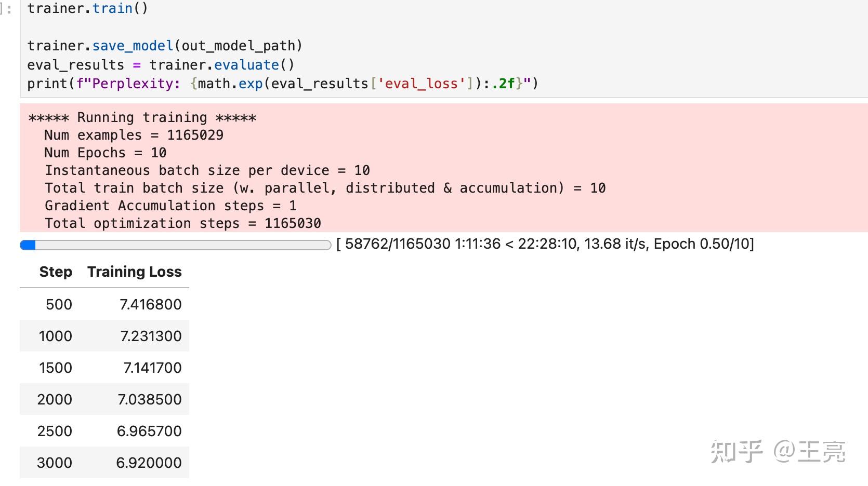This screenshot has height=486, width=868.
Task: Click the print Perplexity code line
Action: 283,84
